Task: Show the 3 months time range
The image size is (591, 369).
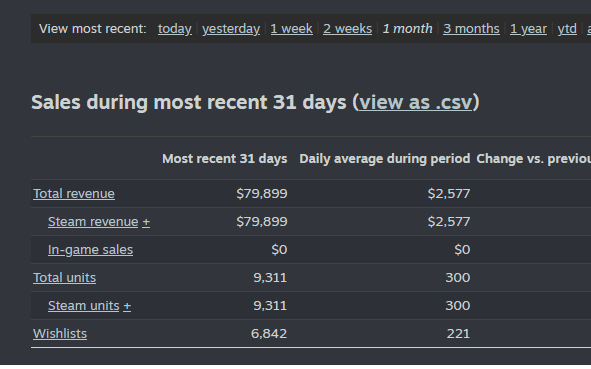Action: 471,29
